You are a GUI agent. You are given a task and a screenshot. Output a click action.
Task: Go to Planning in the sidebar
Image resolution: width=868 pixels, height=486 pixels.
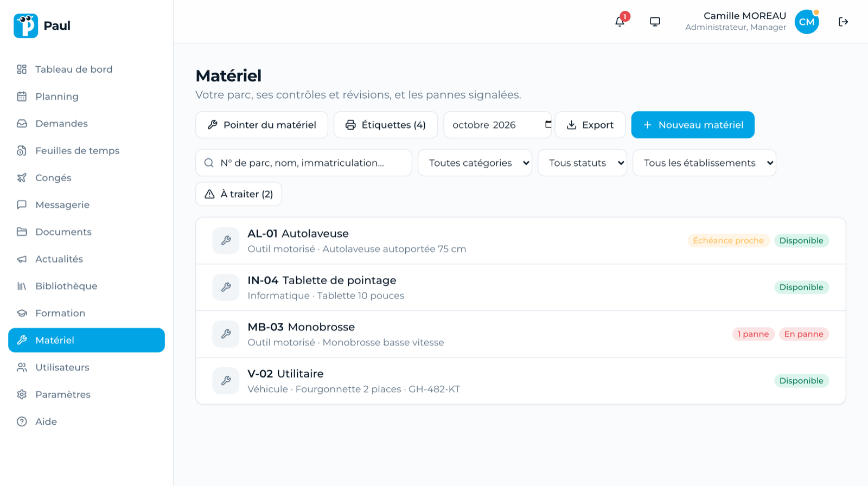pyautogui.click(x=86, y=97)
